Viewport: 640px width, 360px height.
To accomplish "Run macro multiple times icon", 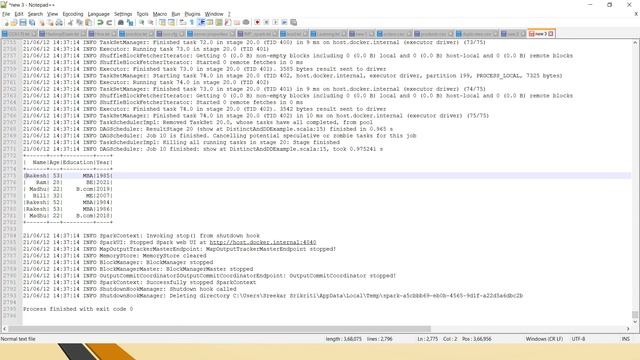I will point(284,22).
